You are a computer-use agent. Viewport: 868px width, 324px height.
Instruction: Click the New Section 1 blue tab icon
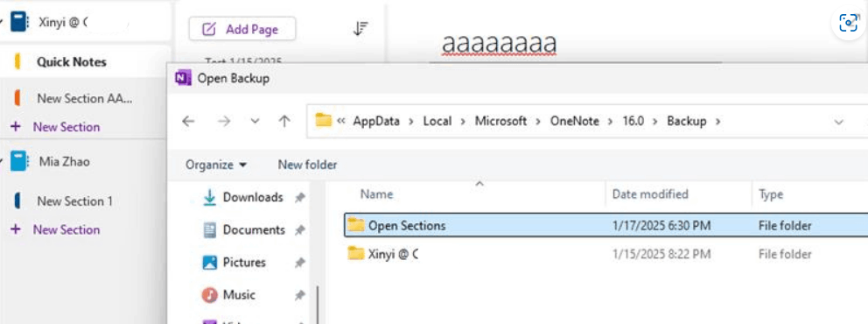pyautogui.click(x=17, y=201)
